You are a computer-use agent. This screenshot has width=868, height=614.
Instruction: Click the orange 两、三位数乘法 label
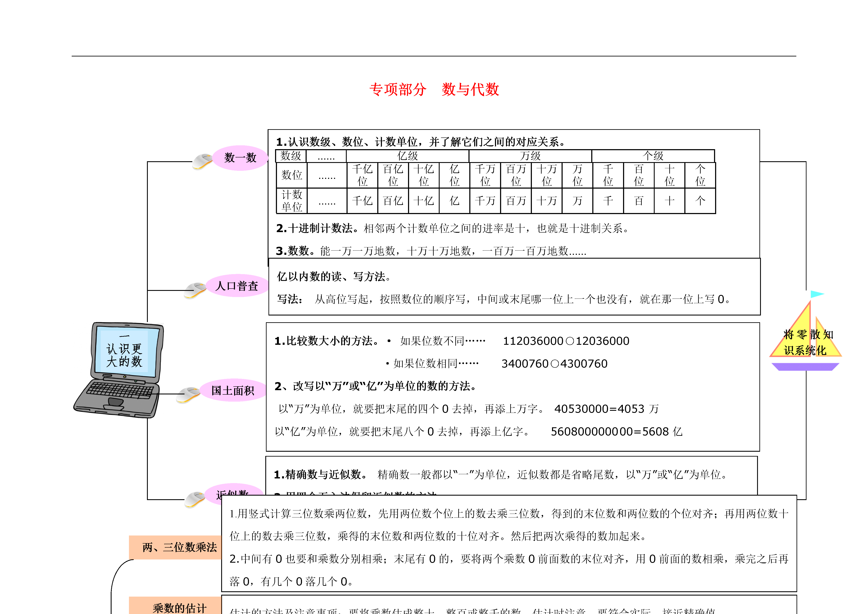(x=175, y=547)
